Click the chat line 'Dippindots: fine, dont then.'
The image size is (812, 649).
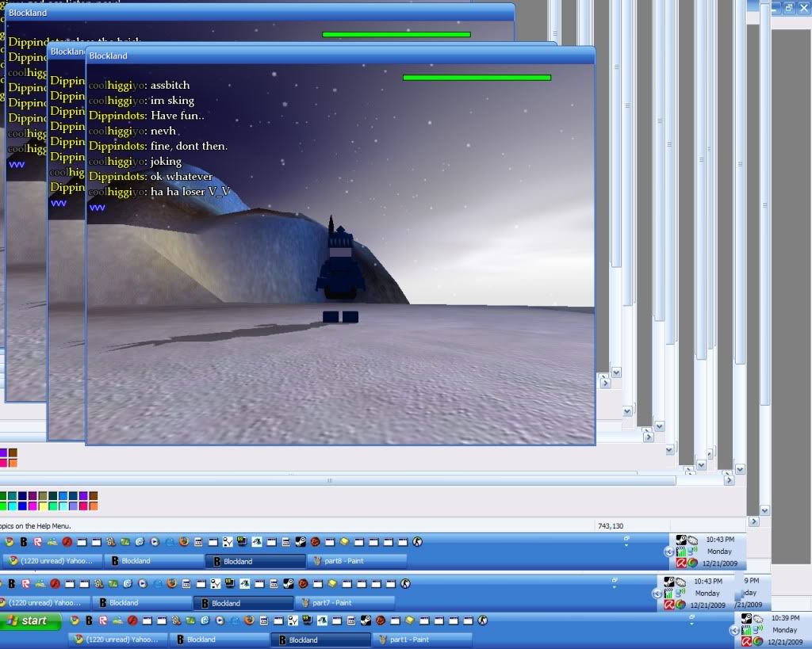point(159,146)
